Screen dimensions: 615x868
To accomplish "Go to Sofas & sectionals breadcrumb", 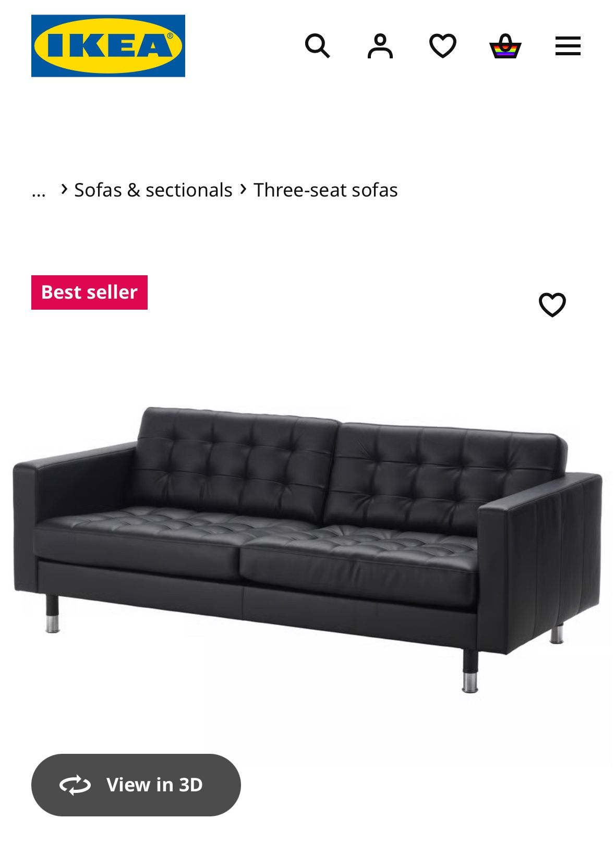I will point(153,190).
